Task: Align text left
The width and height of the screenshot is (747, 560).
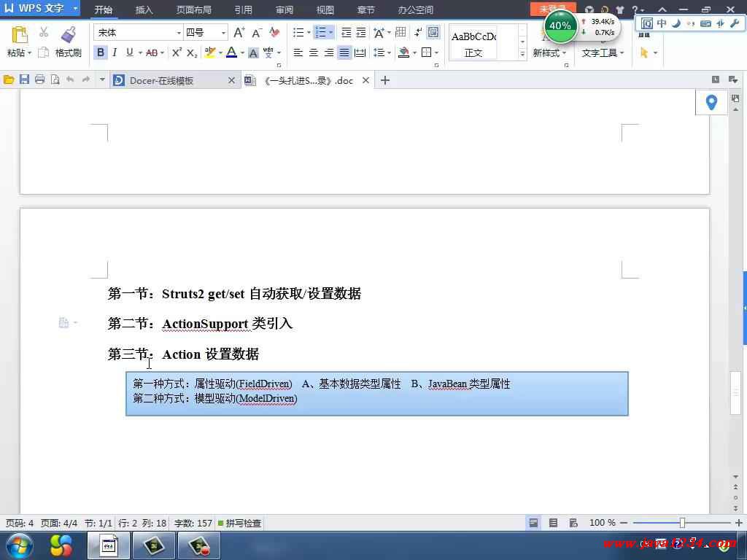Action: pos(298,52)
